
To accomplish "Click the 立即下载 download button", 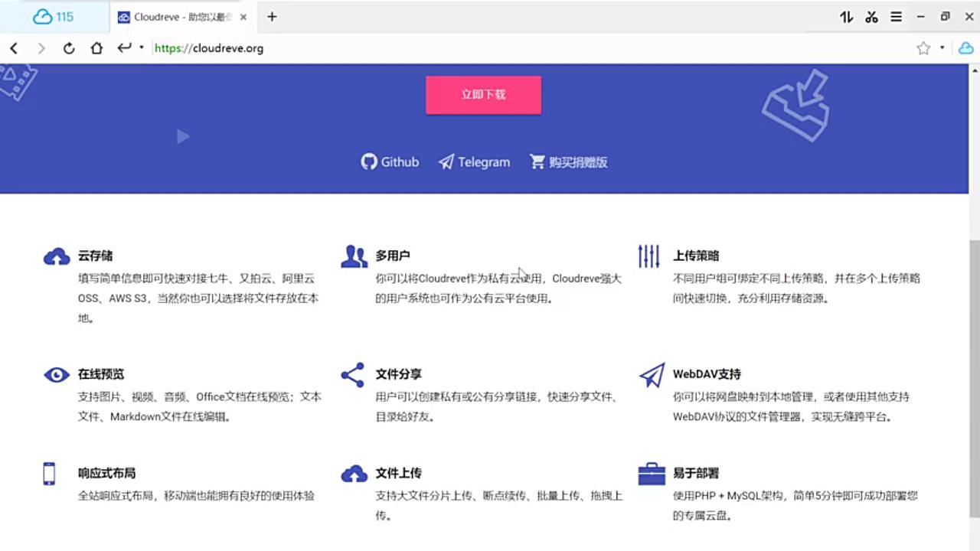I will [483, 95].
